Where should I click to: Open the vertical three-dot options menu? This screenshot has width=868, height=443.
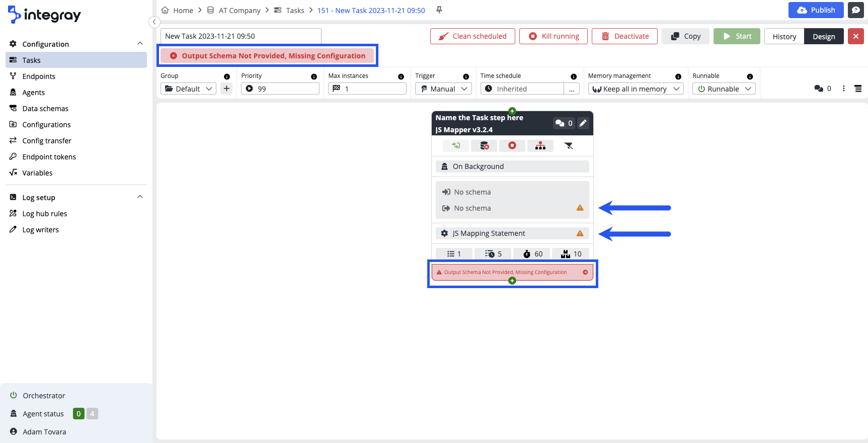click(x=844, y=88)
